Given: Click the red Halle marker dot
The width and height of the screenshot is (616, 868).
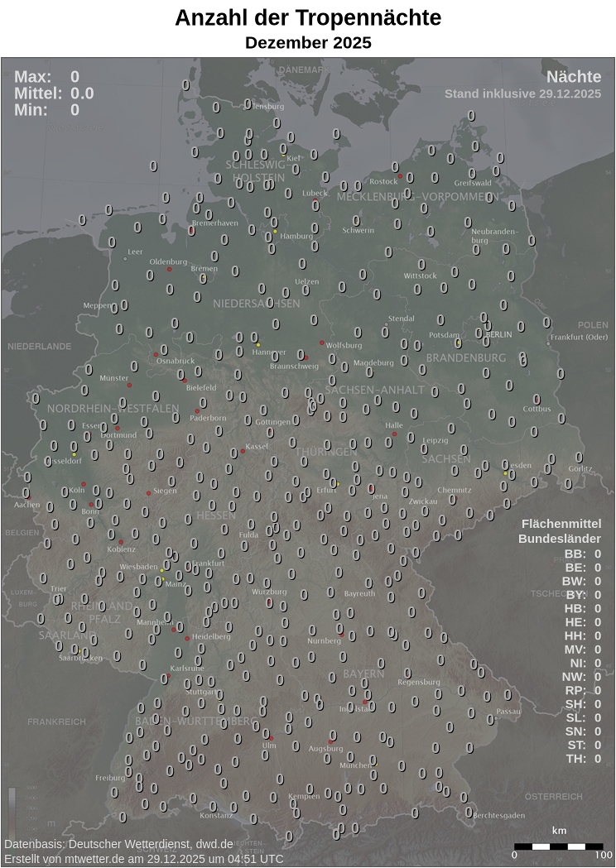Looking at the screenshot, I should 394,434.
